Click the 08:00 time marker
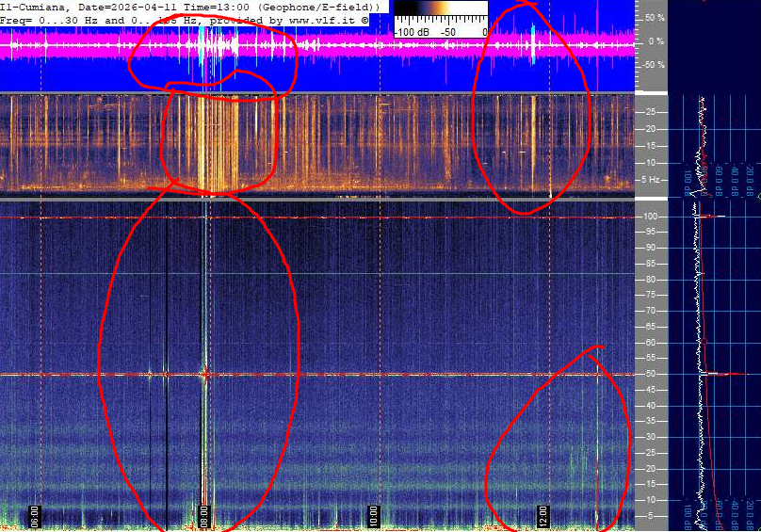This screenshot has width=761, height=532. [204, 516]
